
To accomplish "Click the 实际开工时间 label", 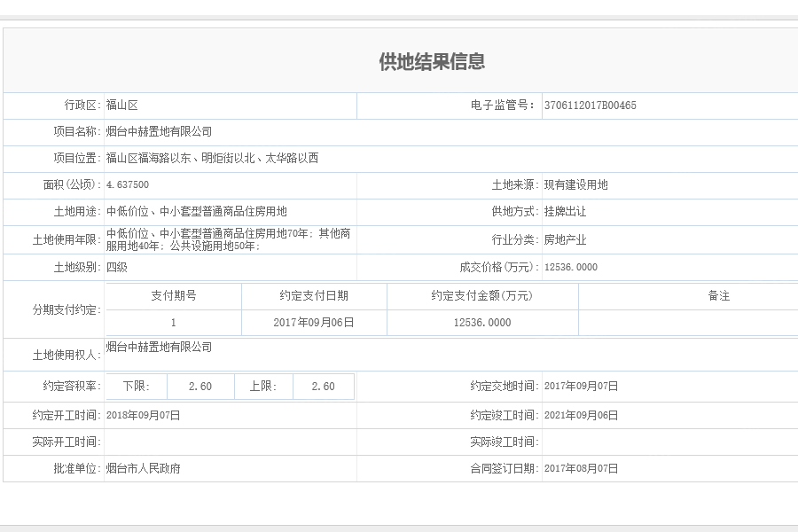I will pos(66,442).
